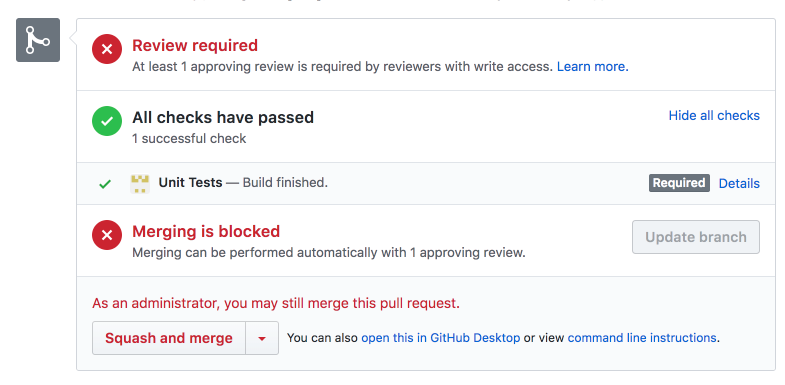Open Details for Unit Tests check
785x385 pixels.
[739, 183]
